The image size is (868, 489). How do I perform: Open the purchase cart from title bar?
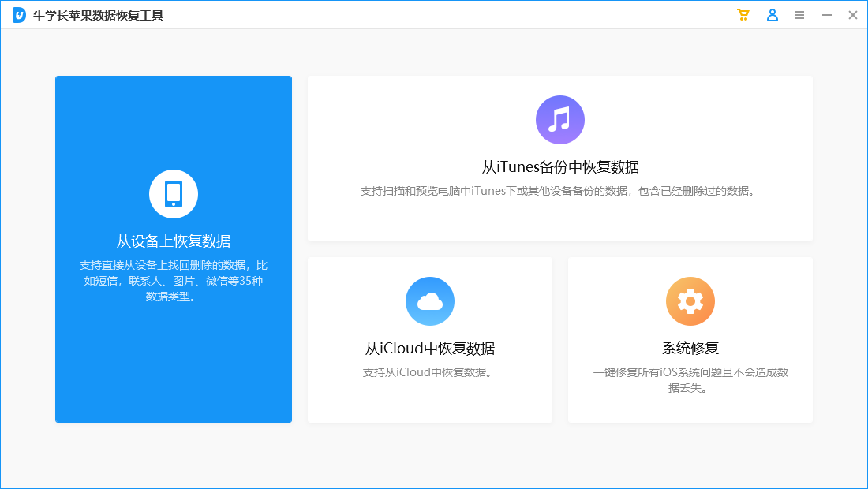pos(743,14)
